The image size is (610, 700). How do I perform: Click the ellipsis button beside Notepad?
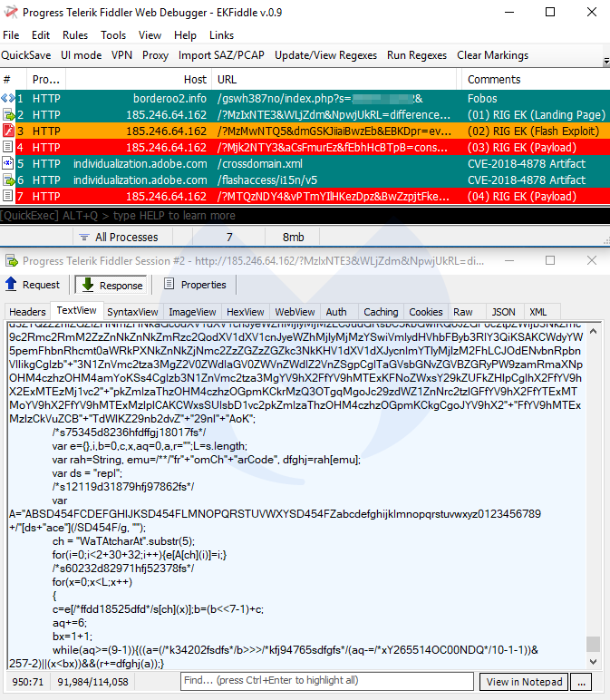coord(581,682)
